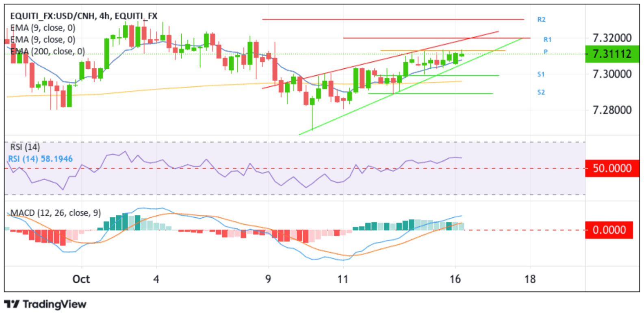Click the 16 date axis label
The width and height of the screenshot is (644, 317).
tap(455, 279)
